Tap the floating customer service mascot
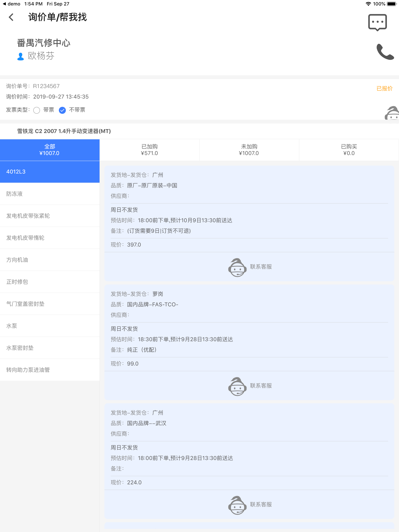Screen dimensions: 399x532 click(392, 113)
